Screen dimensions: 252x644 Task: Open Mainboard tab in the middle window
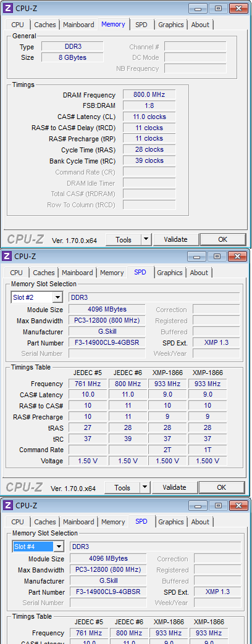pos(77,273)
